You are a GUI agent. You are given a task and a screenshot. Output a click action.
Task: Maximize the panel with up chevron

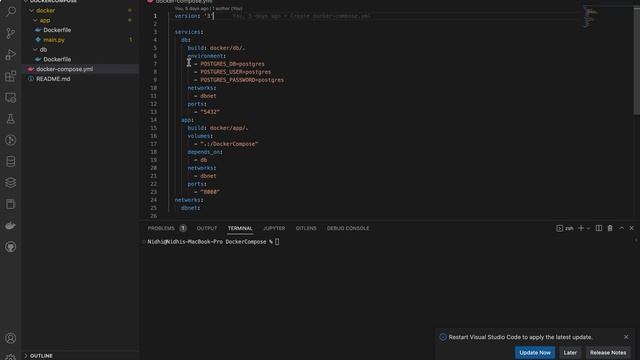tap(621, 228)
